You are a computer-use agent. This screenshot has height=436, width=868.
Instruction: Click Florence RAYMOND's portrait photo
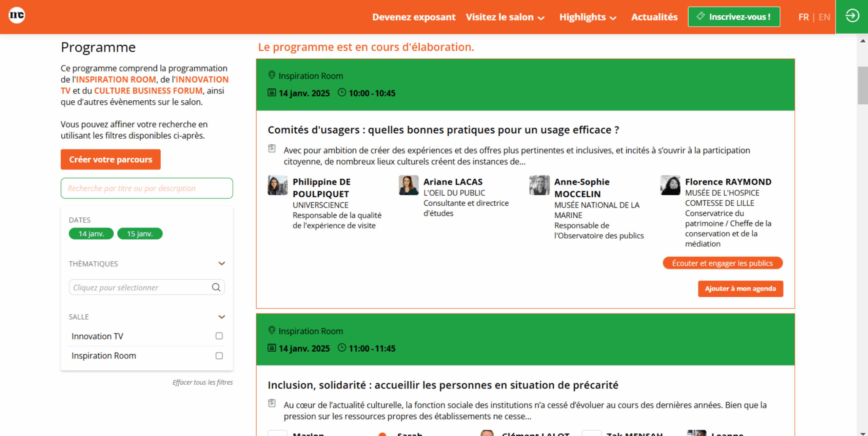(670, 185)
